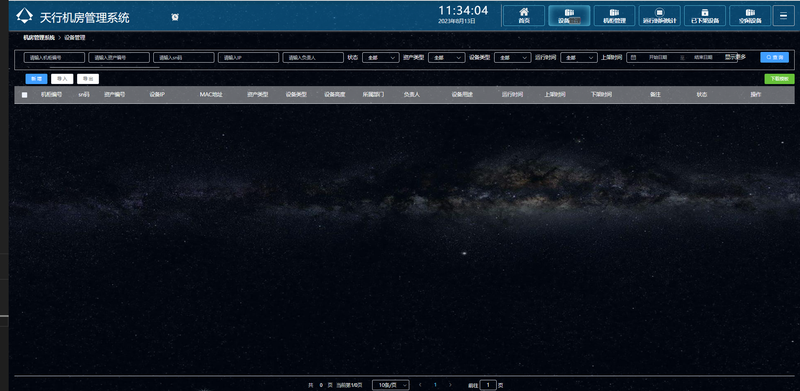
Task: Click the 设备管理 breadcrumb item
Action: point(74,38)
